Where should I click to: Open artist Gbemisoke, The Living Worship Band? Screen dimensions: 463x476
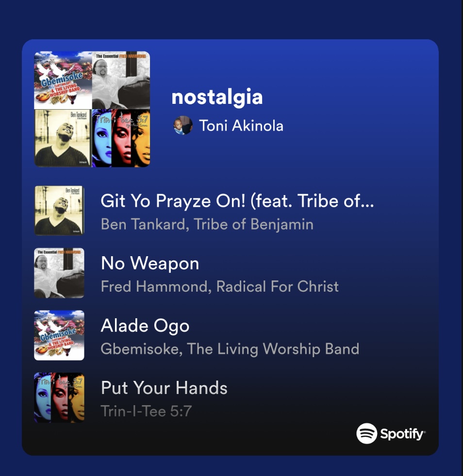coord(230,349)
